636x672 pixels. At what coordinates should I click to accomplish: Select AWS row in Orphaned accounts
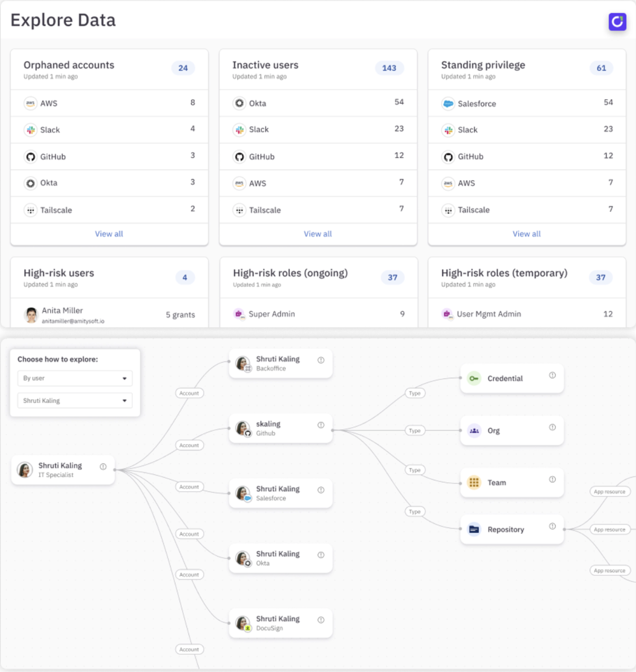coord(109,103)
